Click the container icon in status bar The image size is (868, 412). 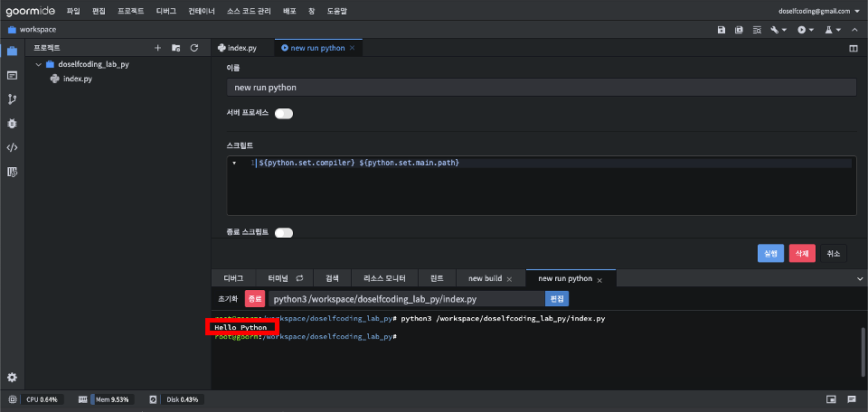[12, 399]
